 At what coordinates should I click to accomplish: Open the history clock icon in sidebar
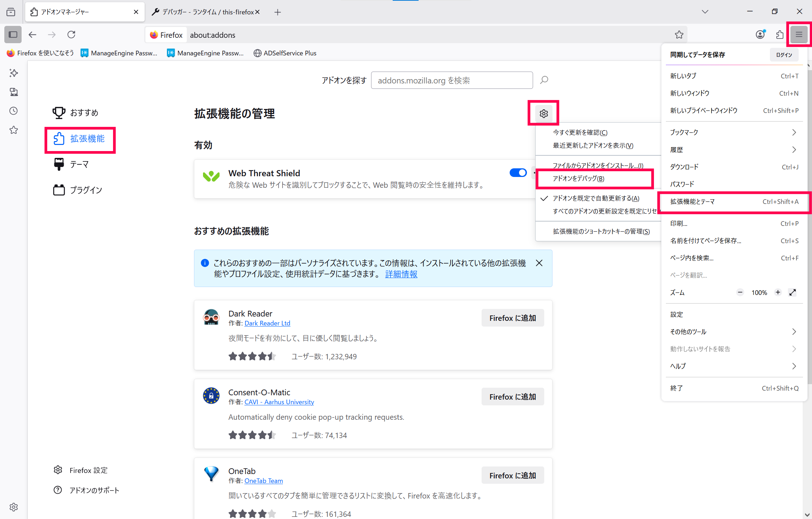pyautogui.click(x=14, y=111)
